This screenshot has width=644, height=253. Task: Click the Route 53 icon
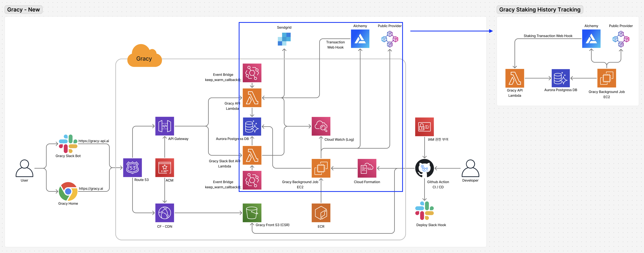click(x=132, y=167)
